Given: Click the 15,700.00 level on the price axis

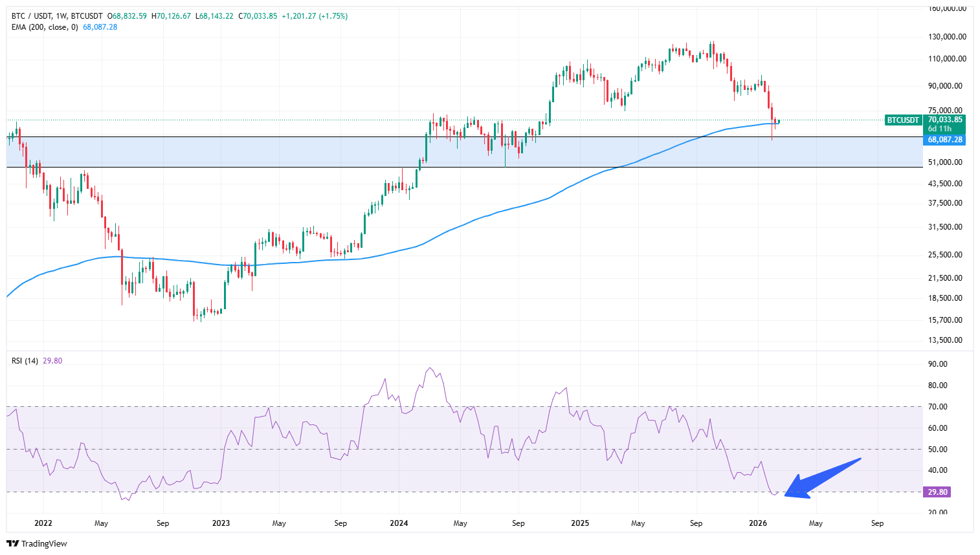Looking at the screenshot, I should pos(945,320).
